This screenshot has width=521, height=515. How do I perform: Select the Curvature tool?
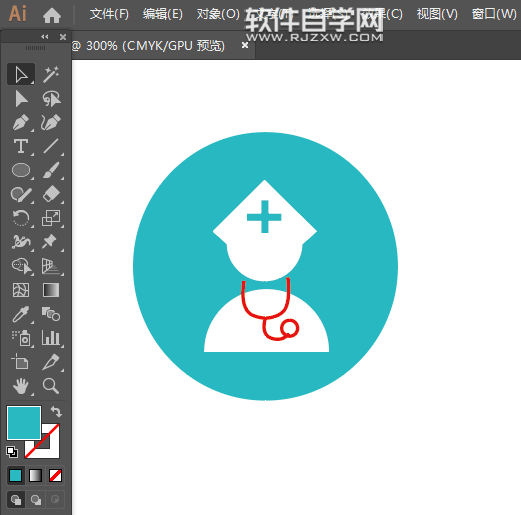(51, 122)
